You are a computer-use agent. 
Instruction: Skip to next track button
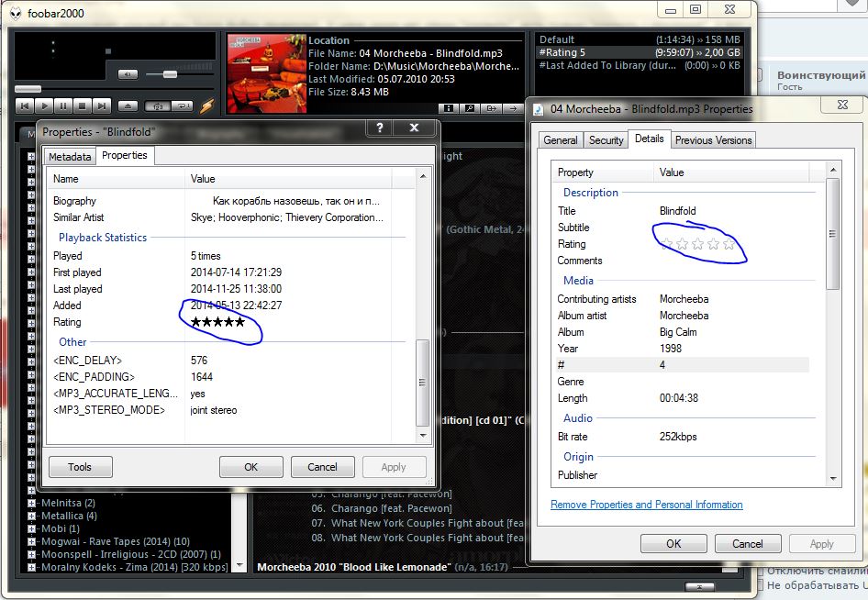coord(102,106)
